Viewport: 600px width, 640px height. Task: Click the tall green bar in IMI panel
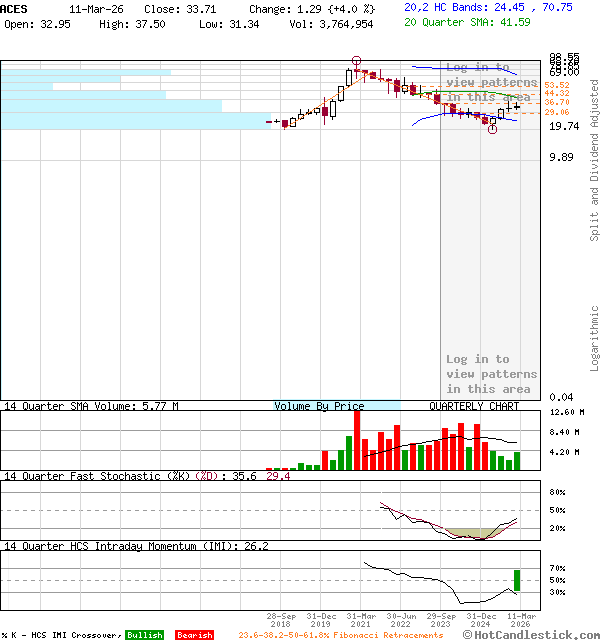517,580
